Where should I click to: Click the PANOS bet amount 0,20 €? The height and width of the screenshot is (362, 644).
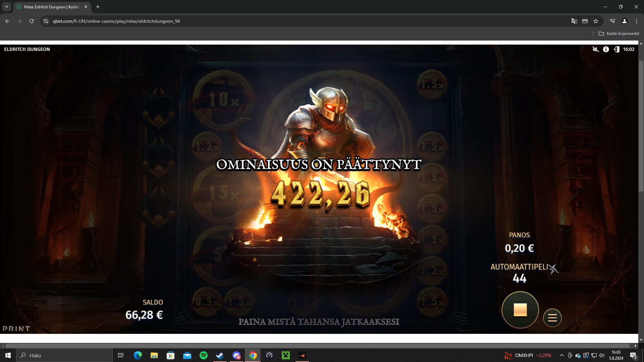coord(519,248)
